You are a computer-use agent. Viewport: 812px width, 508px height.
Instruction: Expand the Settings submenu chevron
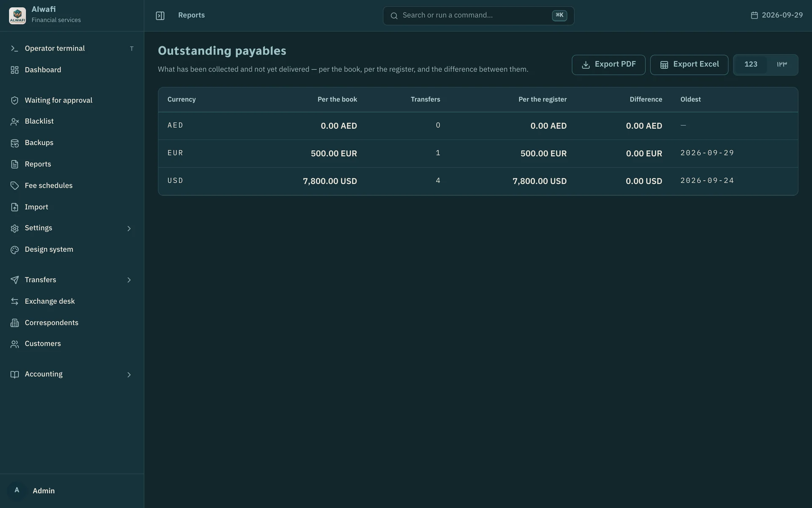pos(129,229)
